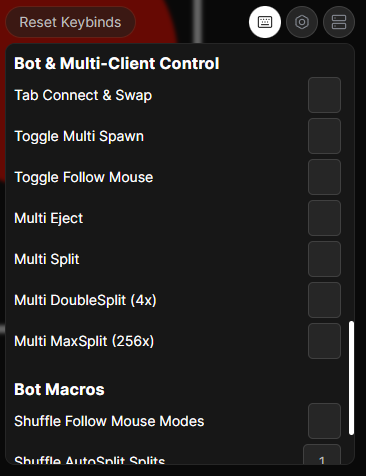Click the Bot & Multi-Client Control heading

point(117,63)
